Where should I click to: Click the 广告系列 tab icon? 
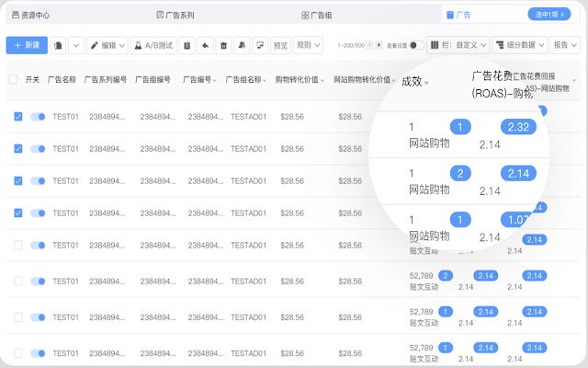click(160, 15)
